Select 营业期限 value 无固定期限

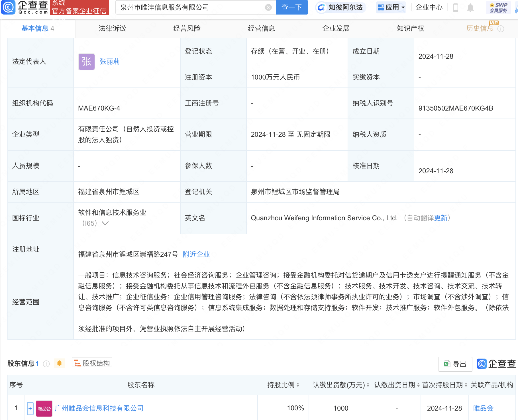coord(313,134)
